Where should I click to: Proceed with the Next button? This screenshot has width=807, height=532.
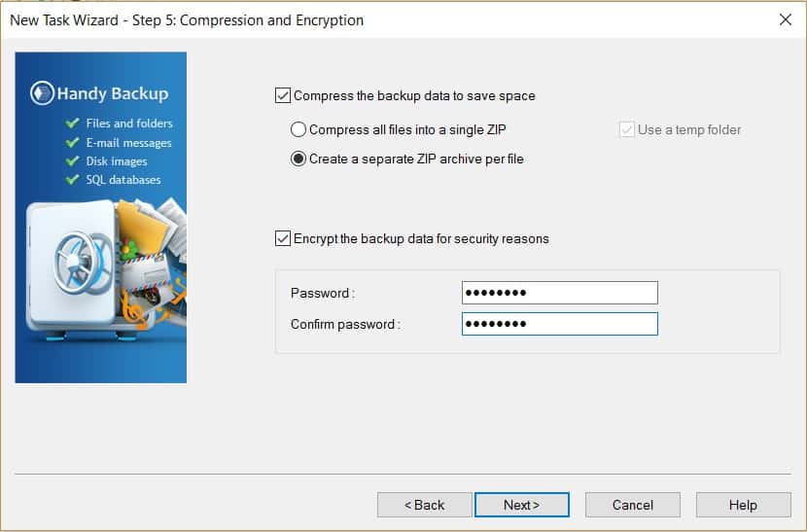(x=522, y=505)
